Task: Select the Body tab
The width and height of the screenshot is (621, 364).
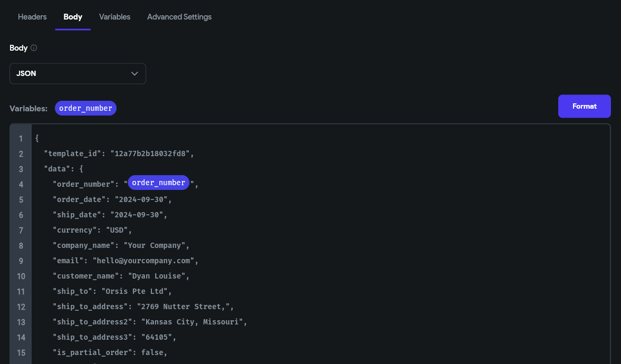Action: coord(73,17)
